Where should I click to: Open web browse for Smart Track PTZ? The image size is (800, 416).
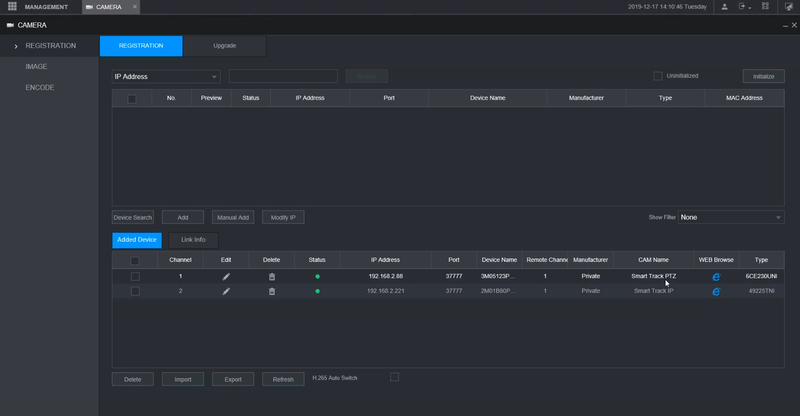[716, 276]
